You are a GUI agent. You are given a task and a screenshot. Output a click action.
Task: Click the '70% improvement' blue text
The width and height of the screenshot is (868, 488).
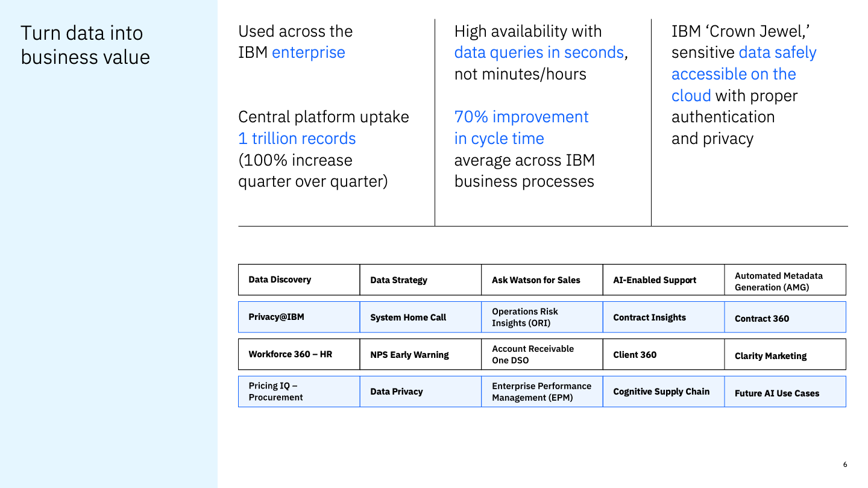[521, 117]
